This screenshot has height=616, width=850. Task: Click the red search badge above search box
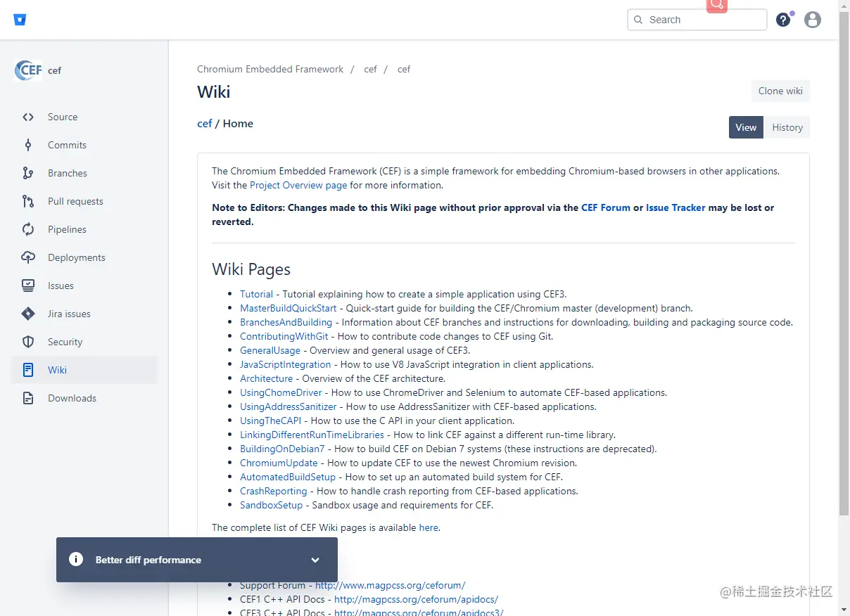(716, 5)
